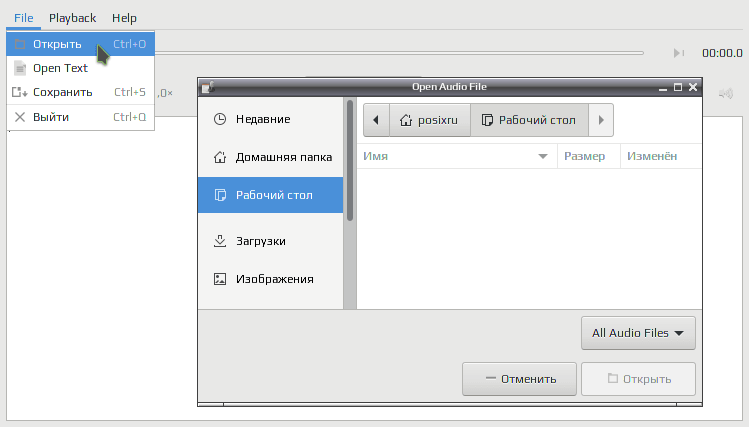Open the Playback menu

pyautogui.click(x=73, y=18)
